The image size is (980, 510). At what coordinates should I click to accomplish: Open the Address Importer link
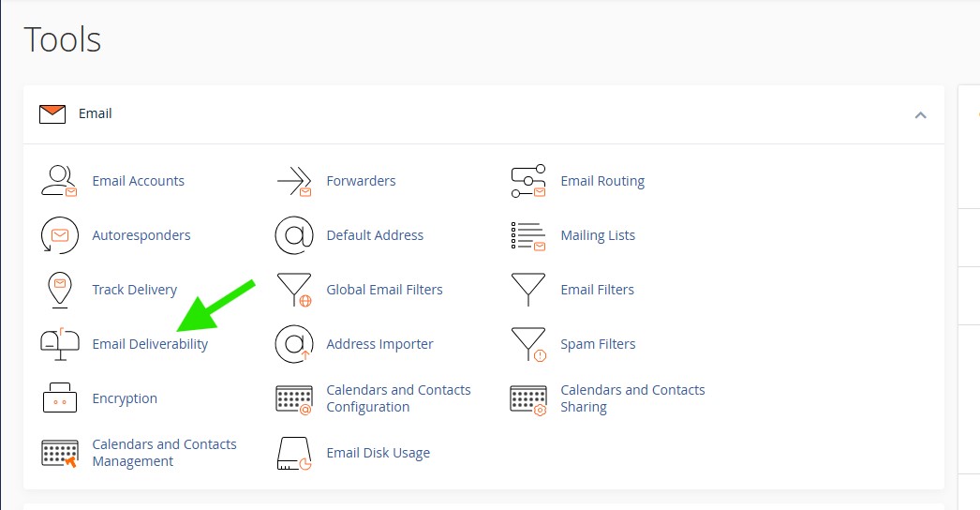(379, 344)
